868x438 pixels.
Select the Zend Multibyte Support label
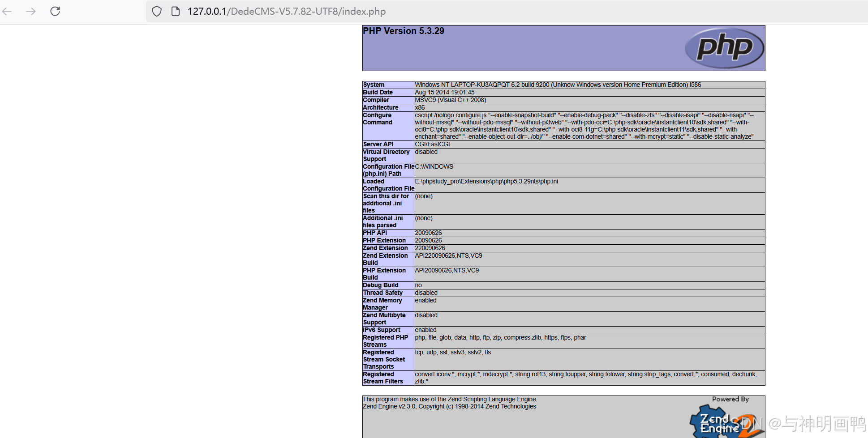coord(384,319)
